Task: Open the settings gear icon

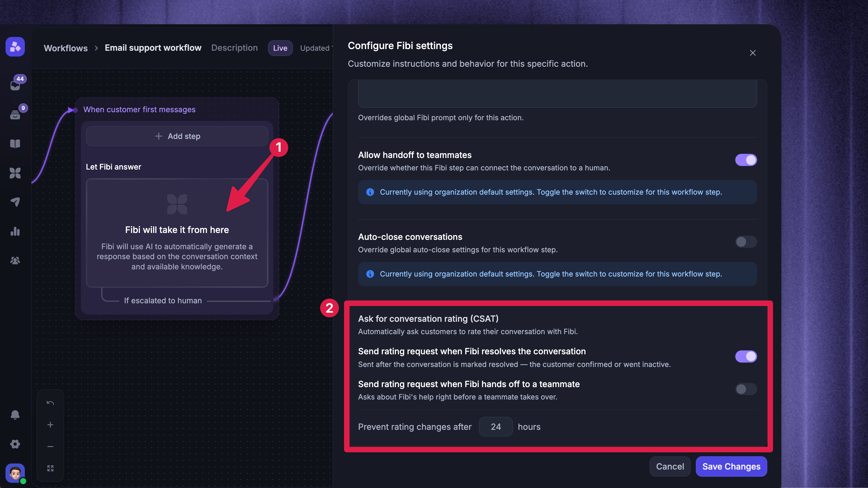Action: 15,444
